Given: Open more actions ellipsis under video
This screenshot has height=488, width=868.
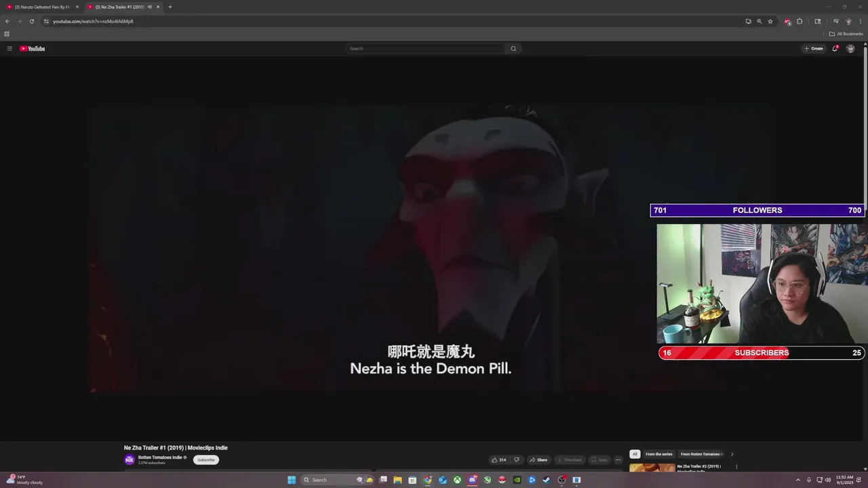Looking at the screenshot, I should click(618, 460).
